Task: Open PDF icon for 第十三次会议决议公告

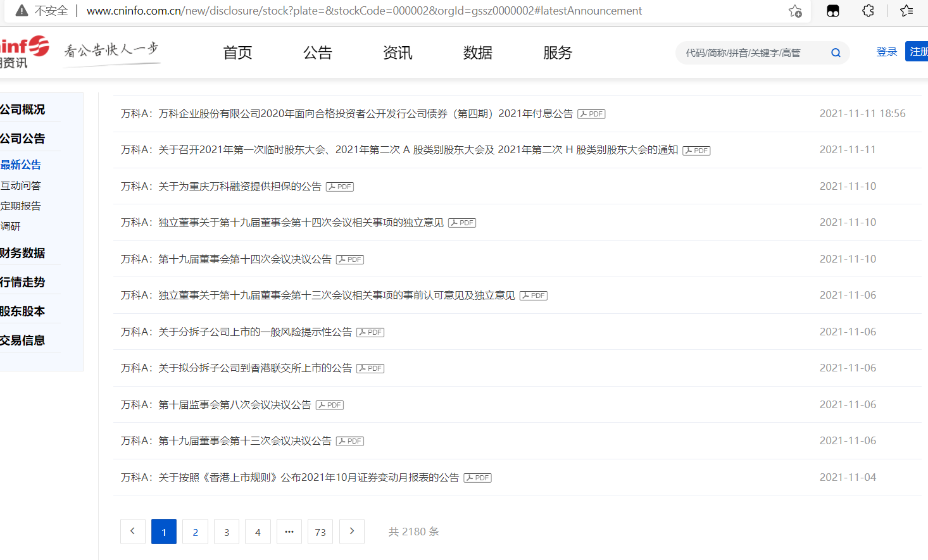Action: coord(350,441)
